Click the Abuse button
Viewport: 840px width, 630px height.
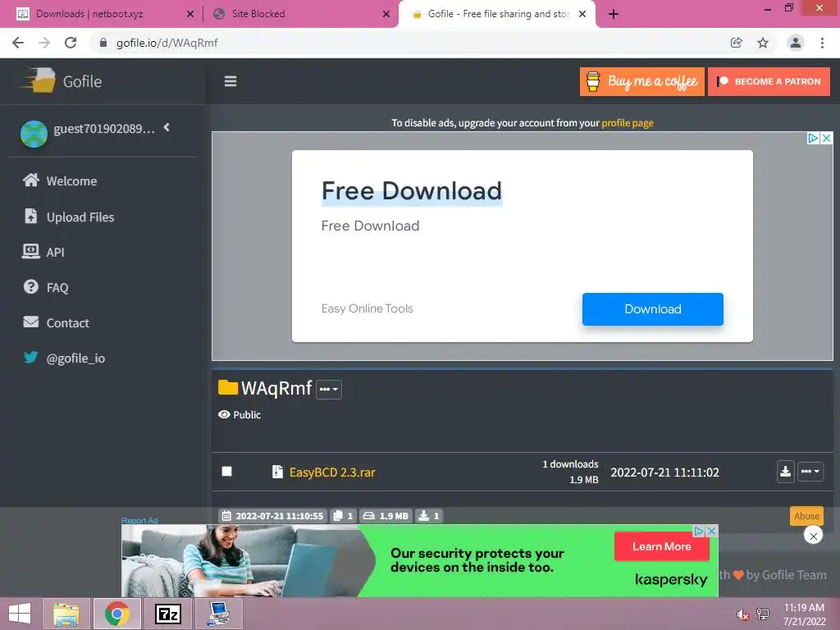[x=806, y=516]
